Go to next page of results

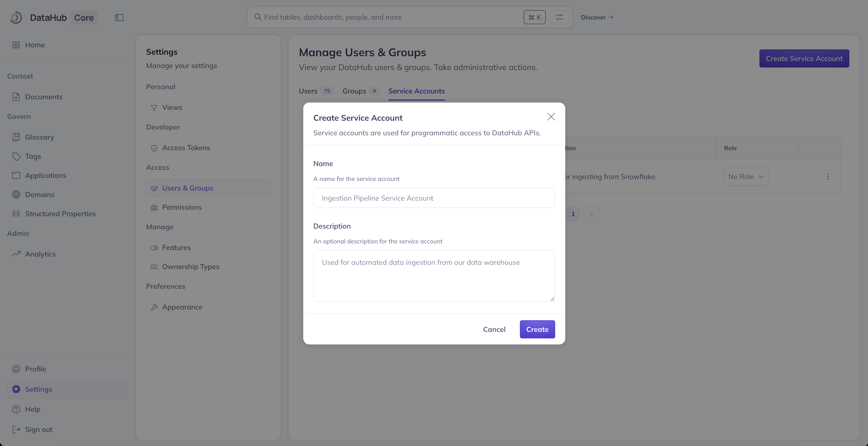coord(591,214)
